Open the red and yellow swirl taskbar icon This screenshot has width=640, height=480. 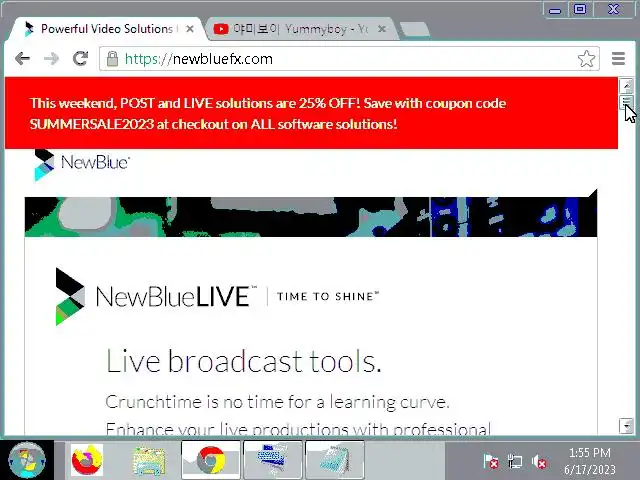tap(87, 460)
